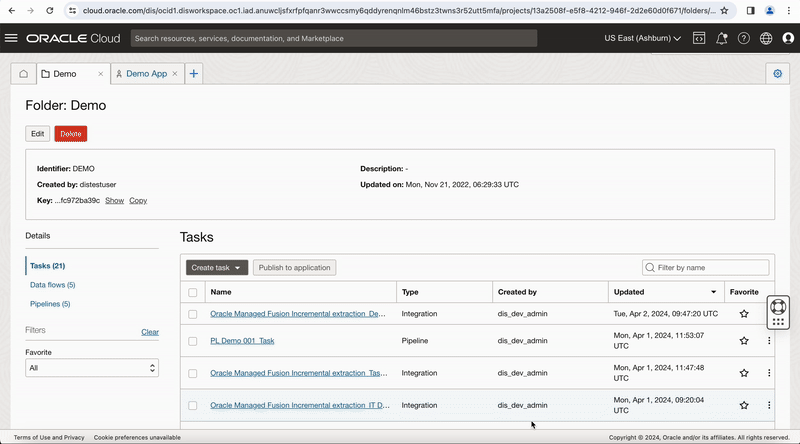Click the browser address bar URL

click(x=399, y=10)
